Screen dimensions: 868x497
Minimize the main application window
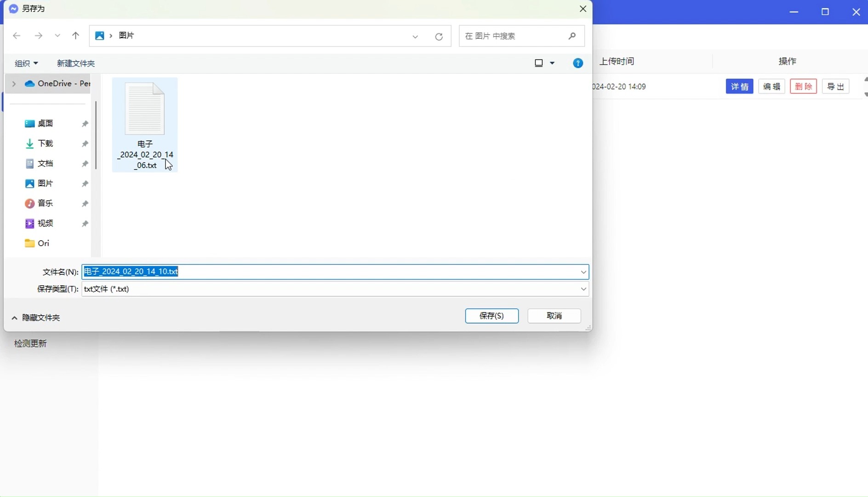[x=794, y=12]
